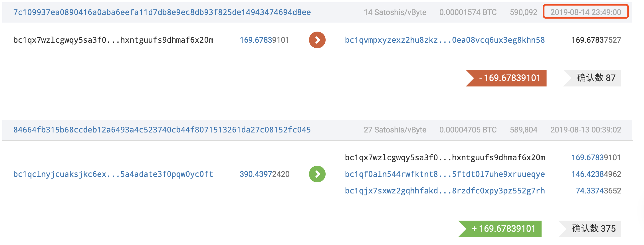Click block height 589,804

click(524, 130)
